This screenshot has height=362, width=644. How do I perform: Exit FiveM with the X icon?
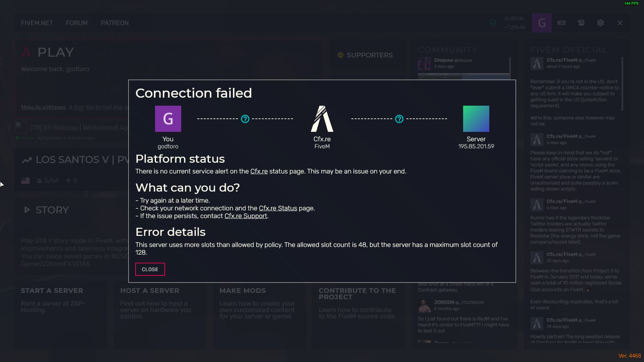(x=620, y=23)
